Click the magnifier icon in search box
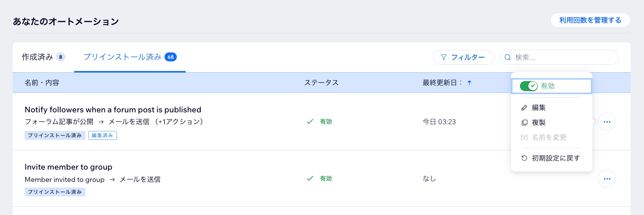The image size is (644, 215). (508, 57)
